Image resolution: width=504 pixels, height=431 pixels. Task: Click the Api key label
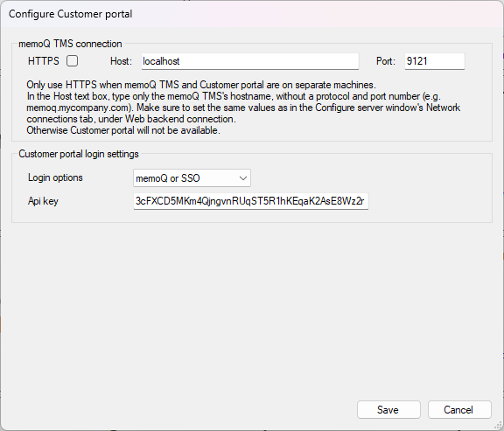43,201
